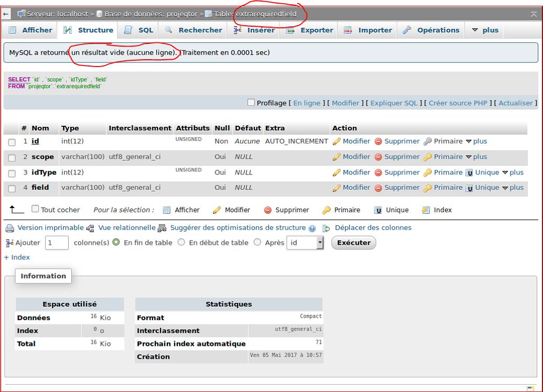The height and width of the screenshot is (392, 543).
Task: Click the Primaire key icon for field row
Action: coord(428,188)
